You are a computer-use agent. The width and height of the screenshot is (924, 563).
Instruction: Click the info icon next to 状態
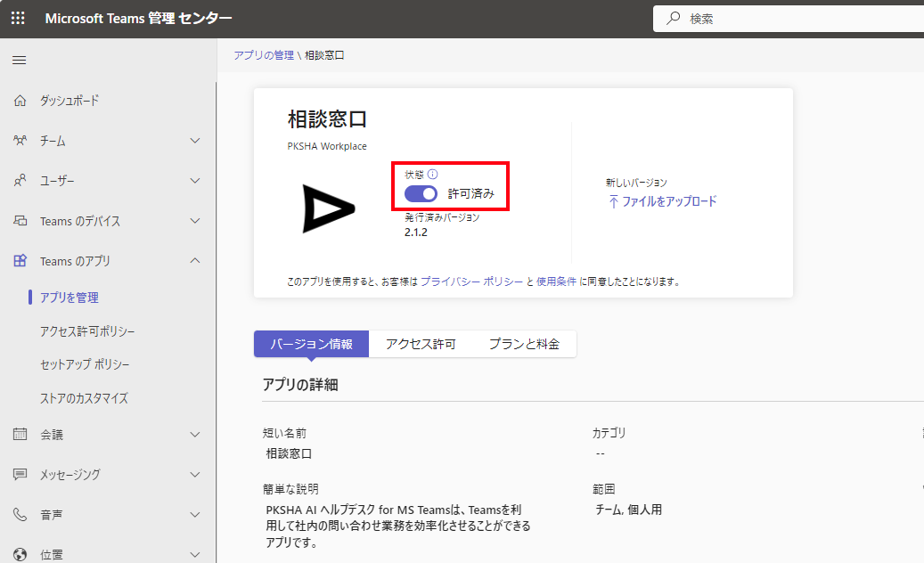[x=432, y=175]
